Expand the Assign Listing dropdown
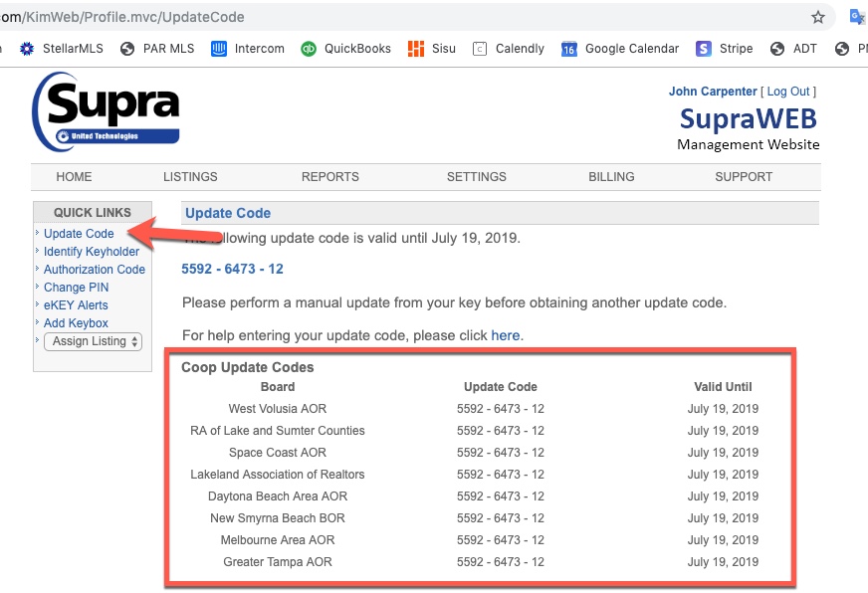This screenshot has width=868, height=593. click(x=94, y=341)
